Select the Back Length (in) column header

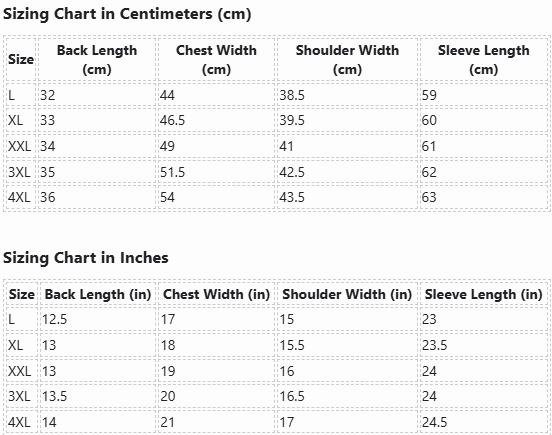pyautogui.click(x=98, y=294)
